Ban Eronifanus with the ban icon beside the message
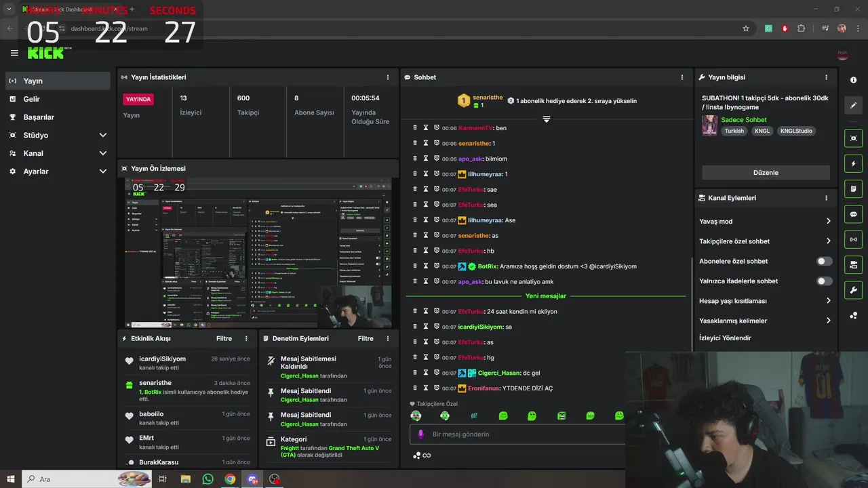 tap(437, 388)
